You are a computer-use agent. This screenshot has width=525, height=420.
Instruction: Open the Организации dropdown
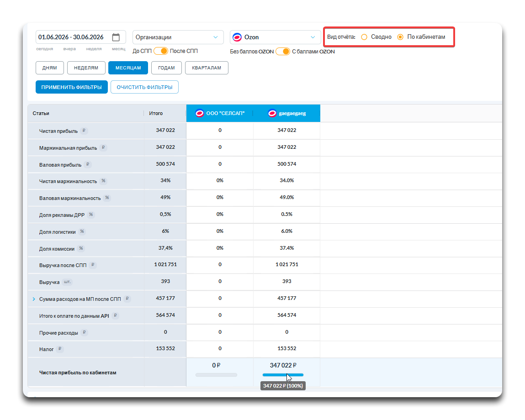(178, 37)
